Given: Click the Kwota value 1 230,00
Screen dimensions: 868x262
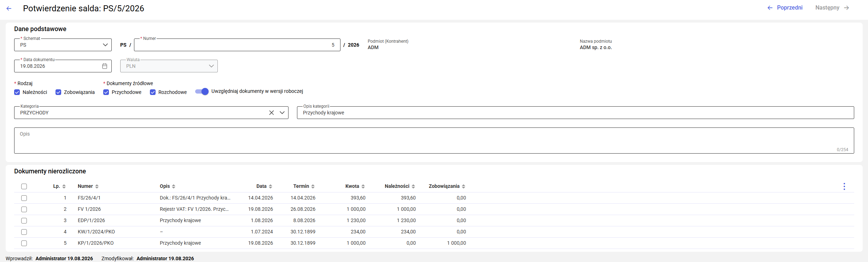Looking at the screenshot, I should (356, 220).
